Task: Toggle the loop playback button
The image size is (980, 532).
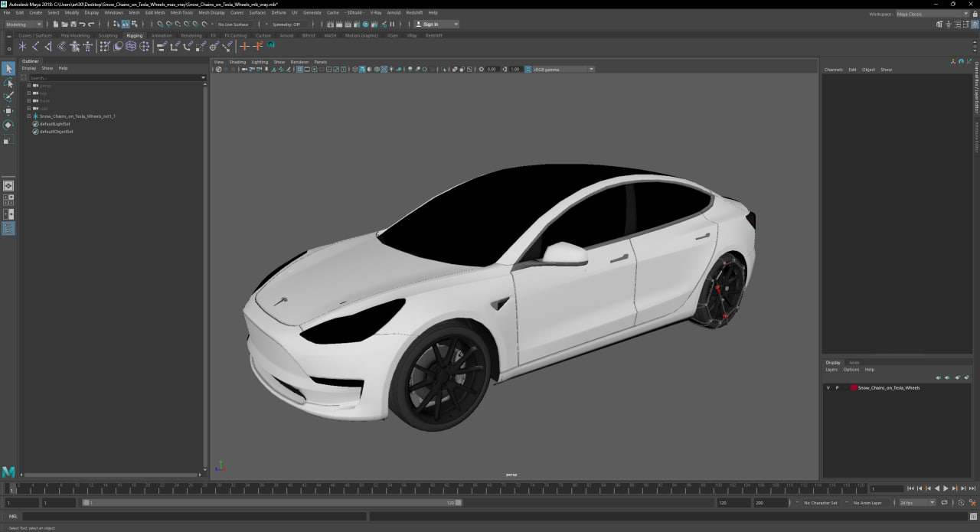Action: point(944,502)
